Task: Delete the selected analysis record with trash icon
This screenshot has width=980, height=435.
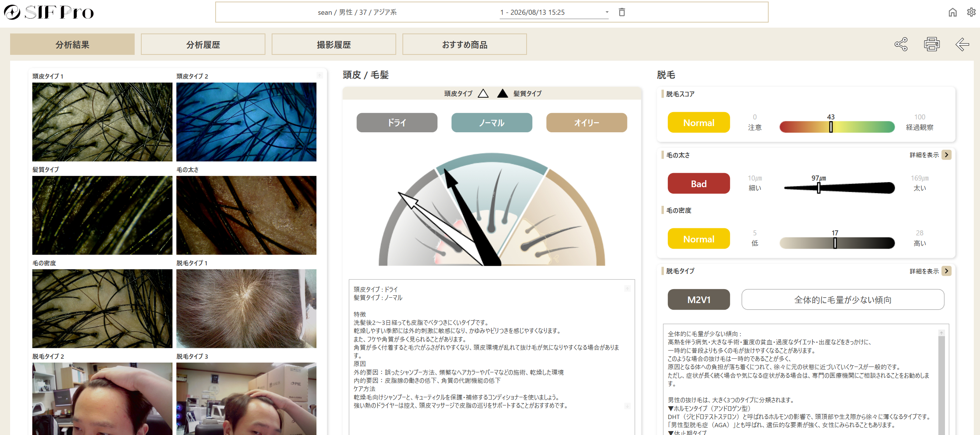Action: [x=622, y=12]
